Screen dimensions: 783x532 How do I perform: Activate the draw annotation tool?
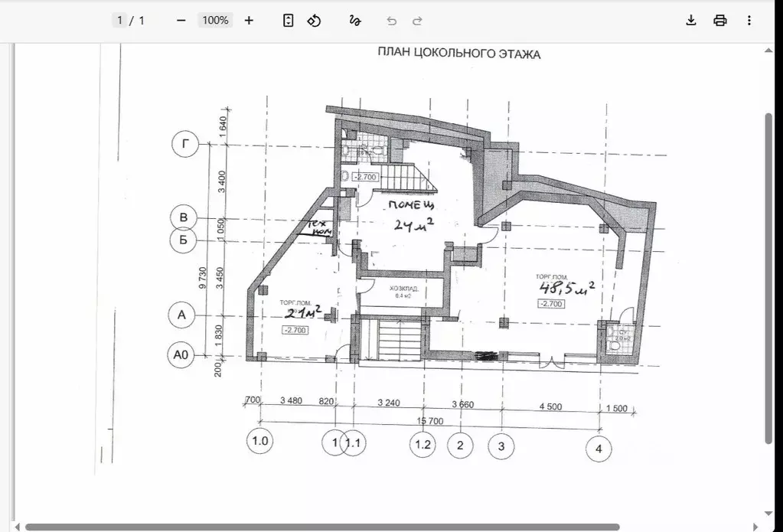coord(355,21)
